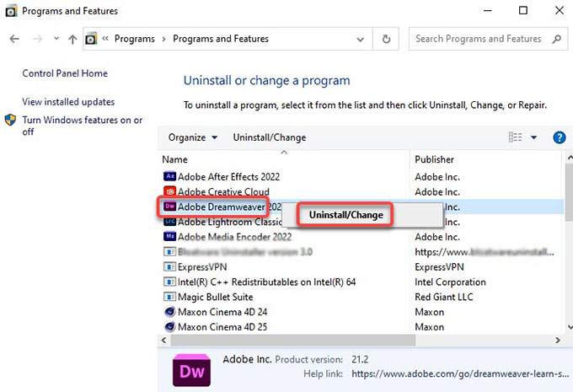Click the Adobe Creative Cloud icon

(169, 191)
